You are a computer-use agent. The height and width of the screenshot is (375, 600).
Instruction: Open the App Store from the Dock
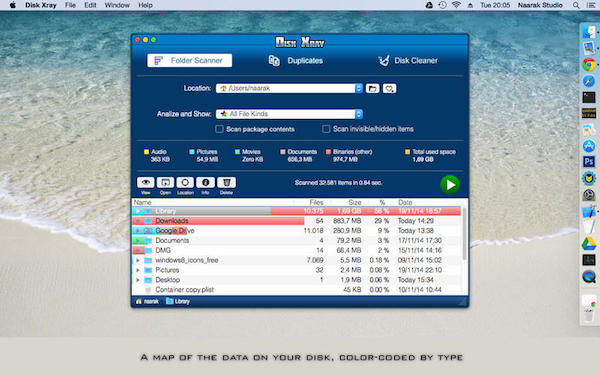point(589,146)
